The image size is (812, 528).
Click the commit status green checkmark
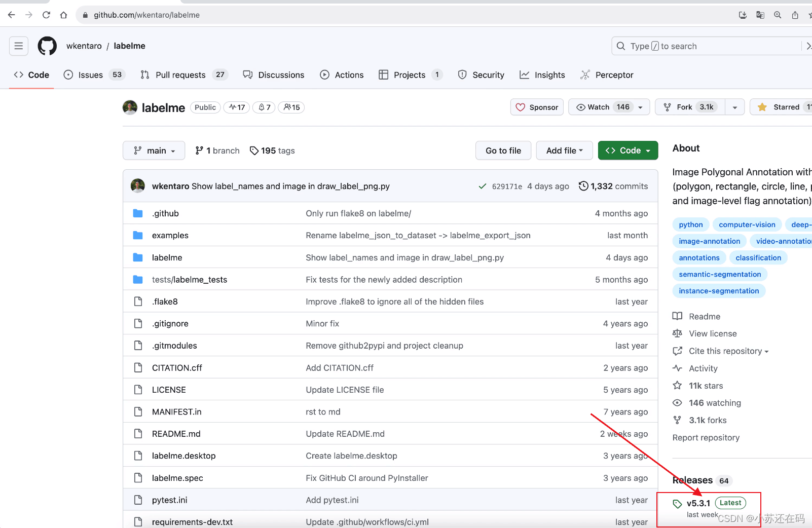point(483,186)
